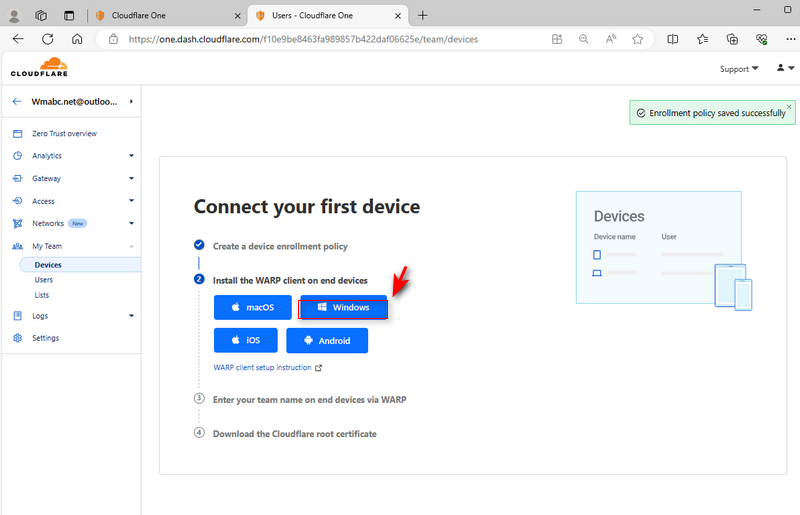Viewport: 800px width, 515px height.
Task: Open the workspaces icon in title bar
Action: coord(41,16)
